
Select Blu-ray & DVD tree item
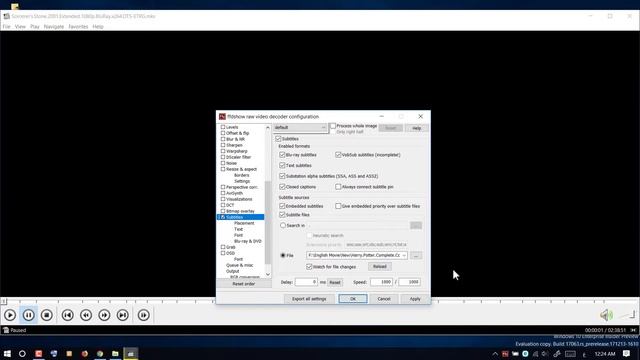[x=248, y=241]
